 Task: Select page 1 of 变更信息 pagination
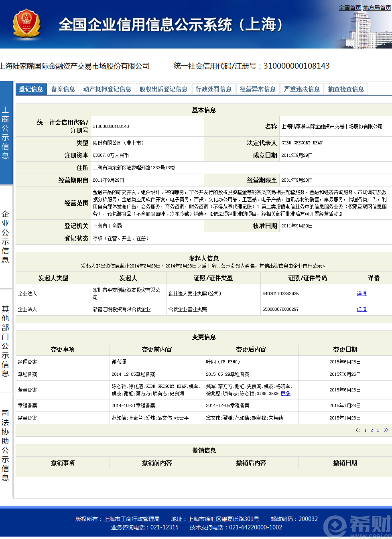click(x=365, y=430)
